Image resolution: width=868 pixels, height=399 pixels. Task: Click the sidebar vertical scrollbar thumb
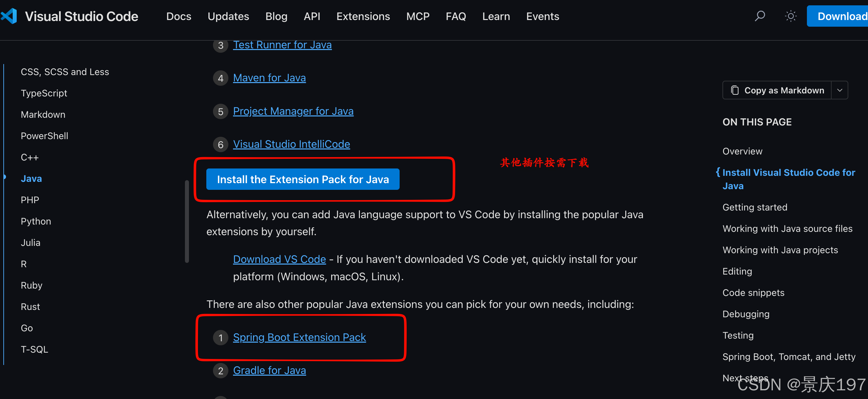[x=187, y=222]
